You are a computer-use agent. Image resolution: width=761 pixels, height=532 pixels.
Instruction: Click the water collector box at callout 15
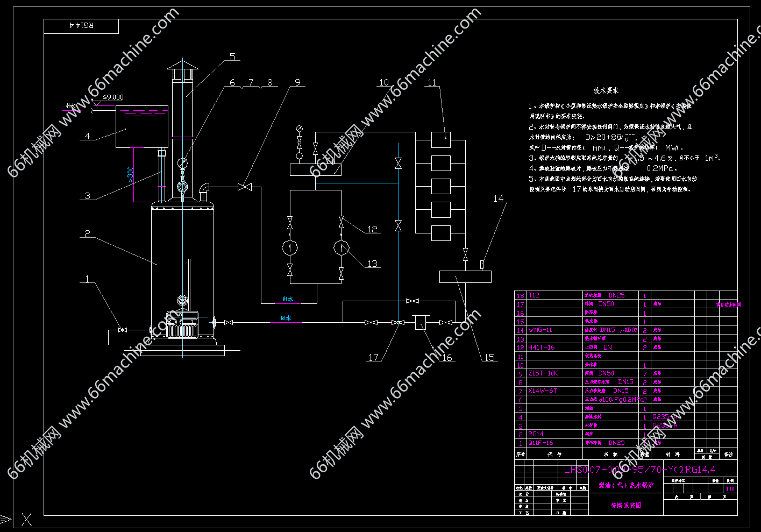coord(465,277)
